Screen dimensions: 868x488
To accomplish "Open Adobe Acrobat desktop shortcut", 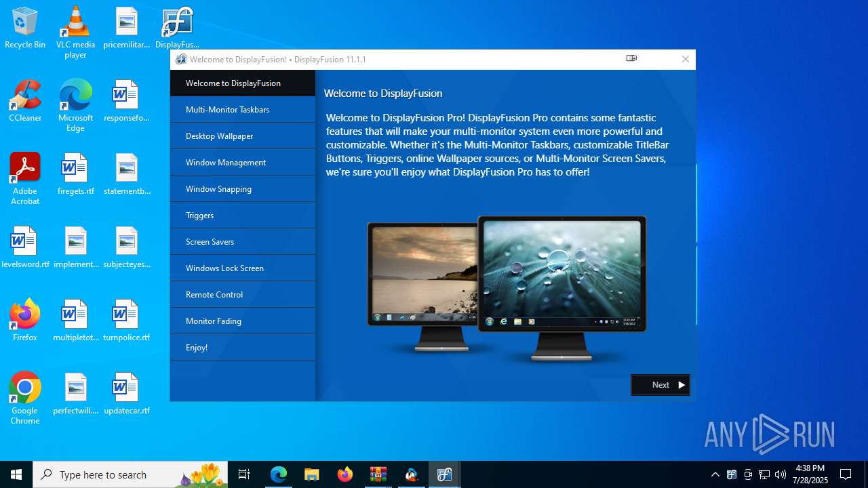I will pos(25,179).
